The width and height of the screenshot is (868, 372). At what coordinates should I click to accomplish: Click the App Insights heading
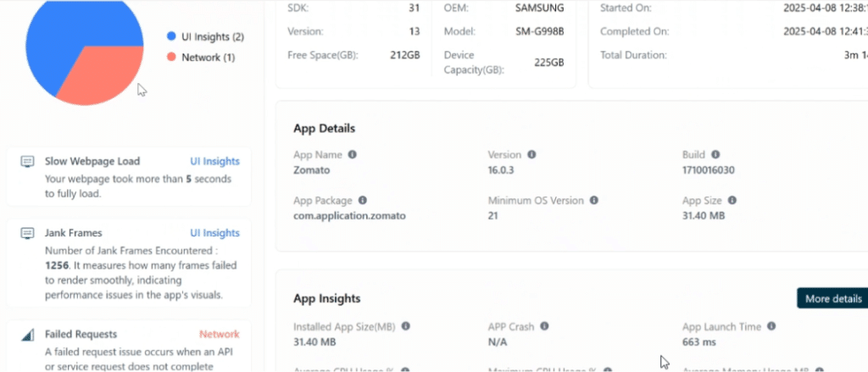click(x=327, y=299)
